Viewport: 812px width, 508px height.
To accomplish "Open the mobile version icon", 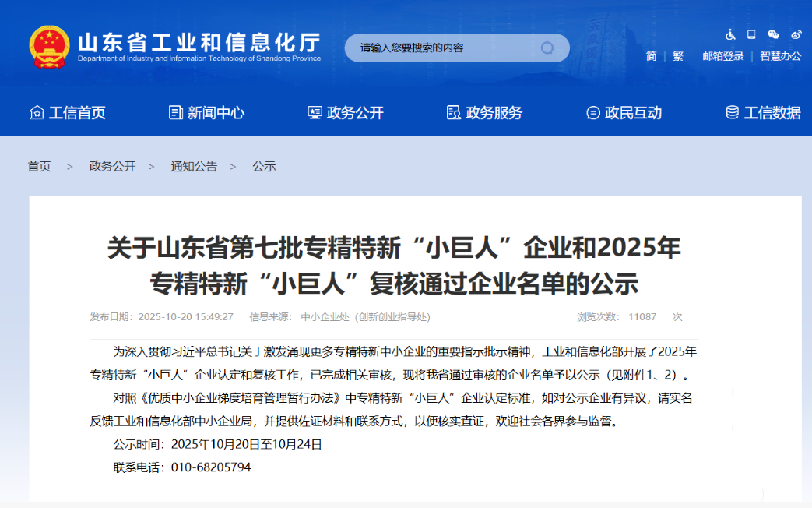I will coord(751,35).
